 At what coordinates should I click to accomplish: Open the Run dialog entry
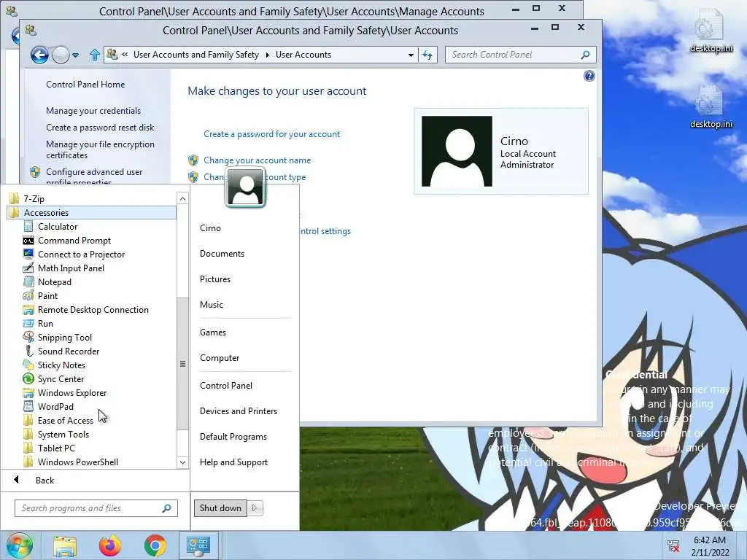click(x=45, y=323)
